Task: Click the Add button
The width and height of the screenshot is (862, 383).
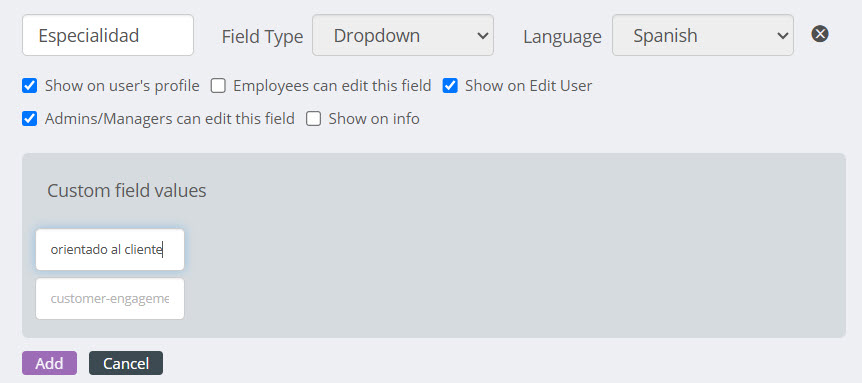Action: tap(49, 363)
